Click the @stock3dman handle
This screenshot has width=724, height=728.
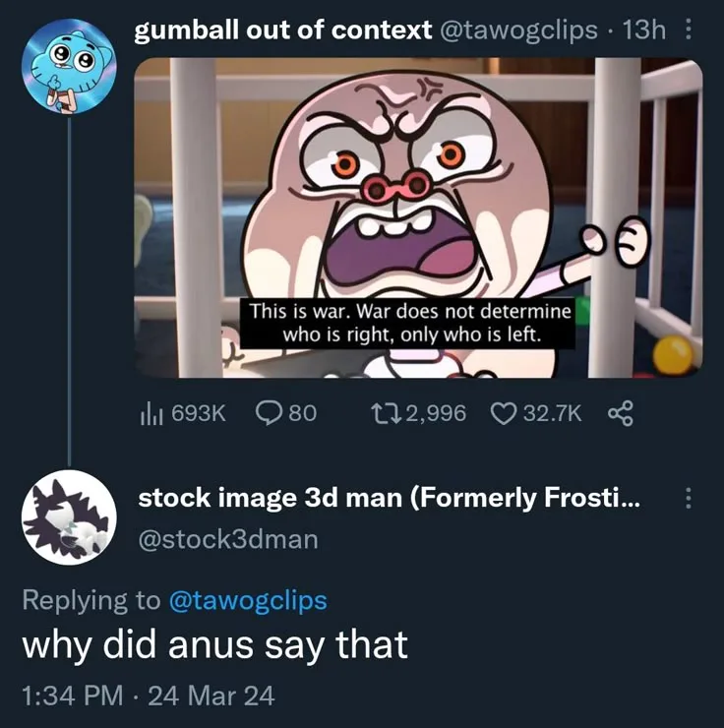[x=228, y=539]
